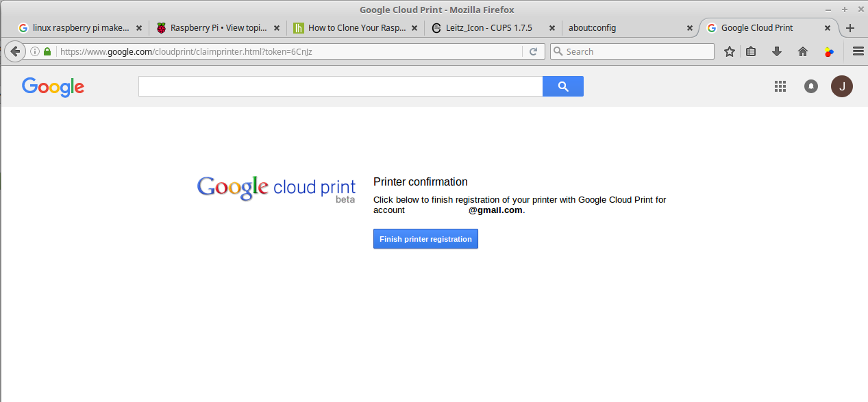868x402 pixels.
Task: View downloads with the down-arrow icon
Action: pyautogui.click(x=776, y=51)
